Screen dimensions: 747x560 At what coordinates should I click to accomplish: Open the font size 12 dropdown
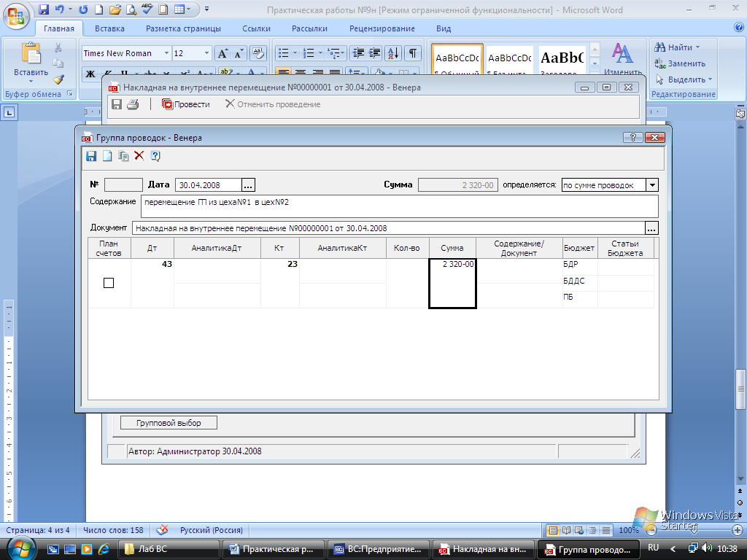point(206,53)
